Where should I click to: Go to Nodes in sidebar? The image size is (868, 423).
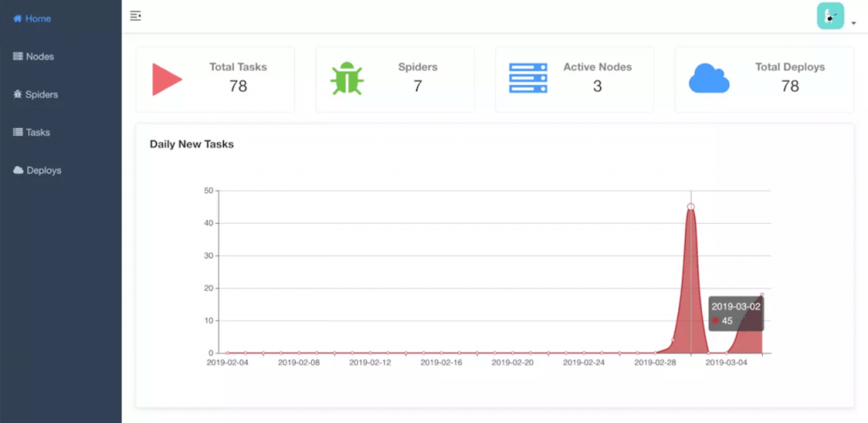pyautogui.click(x=61, y=57)
